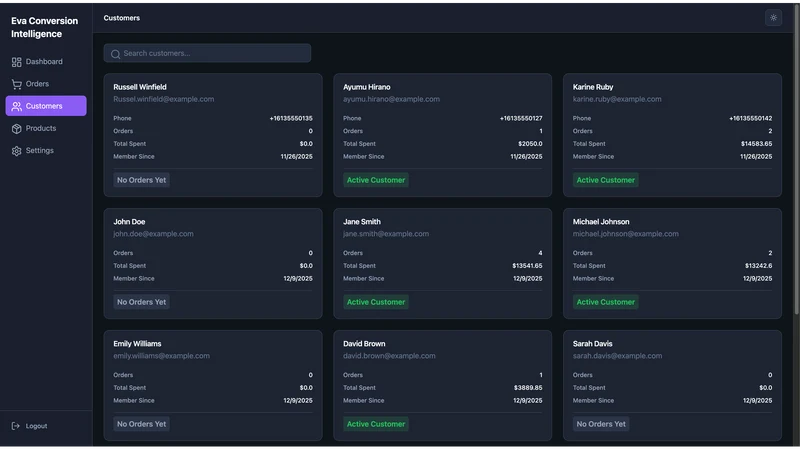Click Ayumu Hirano's email address
This screenshot has height=450, width=800.
click(391, 99)
